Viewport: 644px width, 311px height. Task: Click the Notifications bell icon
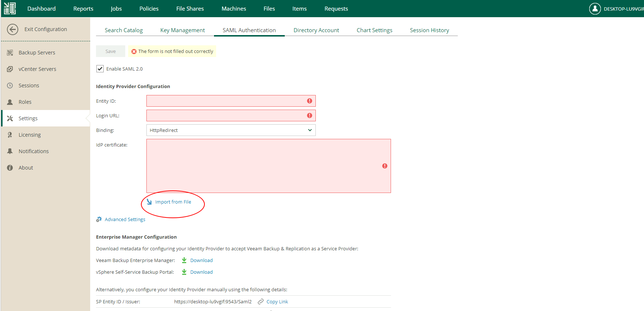coord(10,151)
